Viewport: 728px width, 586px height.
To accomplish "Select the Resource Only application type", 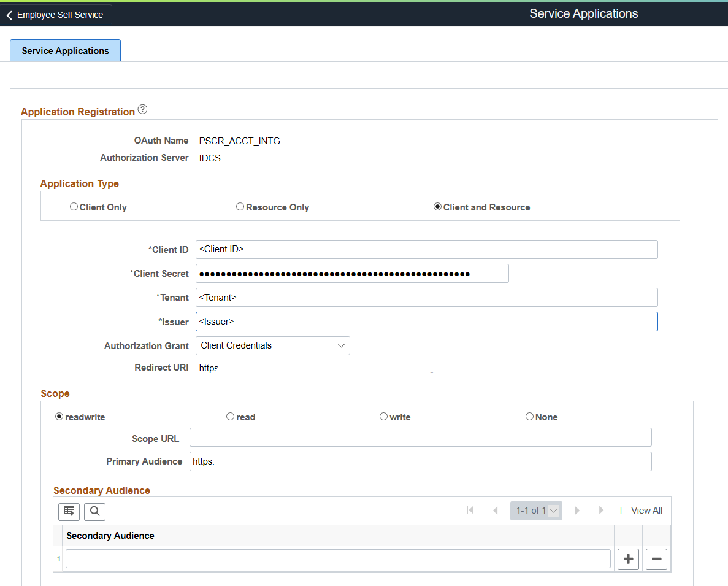I will [x=240, y=207].
